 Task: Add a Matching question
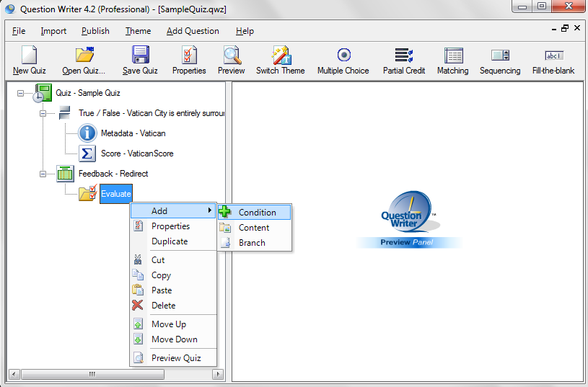pyautogui.click(x=453, y=55)
